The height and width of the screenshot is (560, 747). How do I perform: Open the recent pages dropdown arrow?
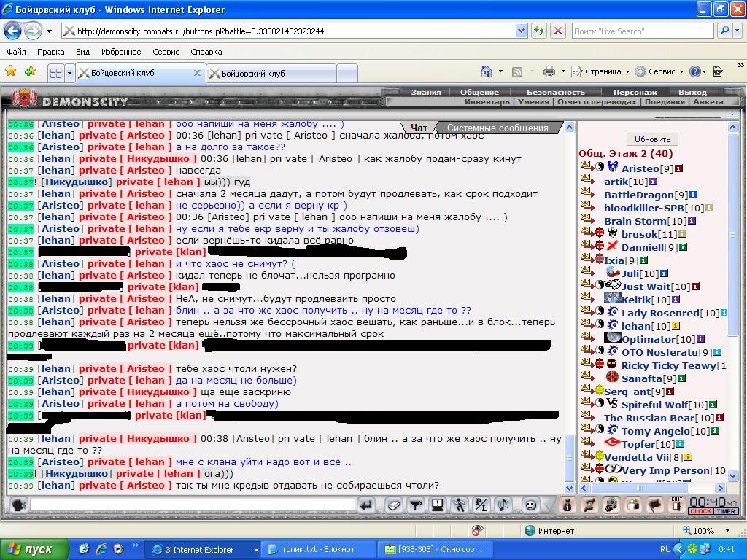49,31
